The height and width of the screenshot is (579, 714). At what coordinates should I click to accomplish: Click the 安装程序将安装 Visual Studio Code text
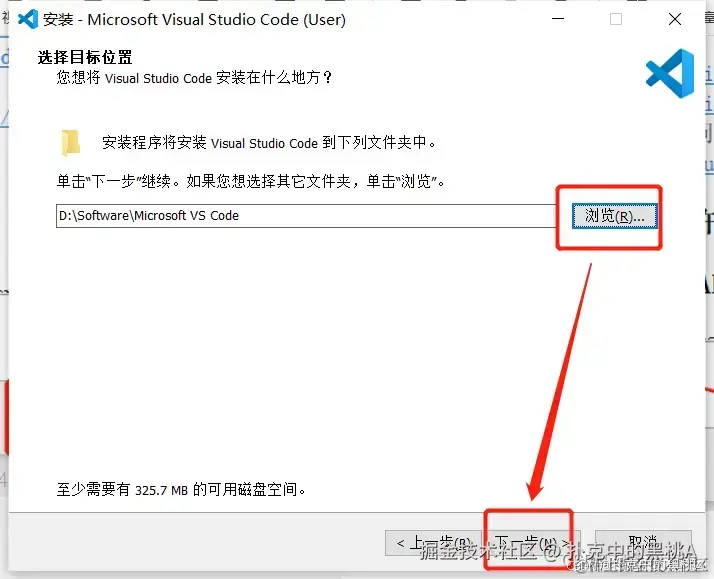[x=269, y=143]
